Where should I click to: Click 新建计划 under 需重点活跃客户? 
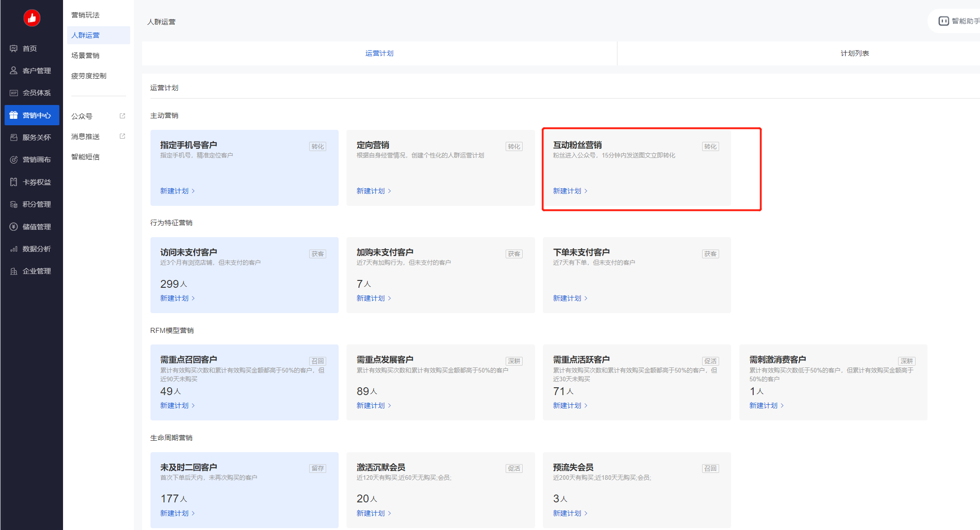(570, 405)
